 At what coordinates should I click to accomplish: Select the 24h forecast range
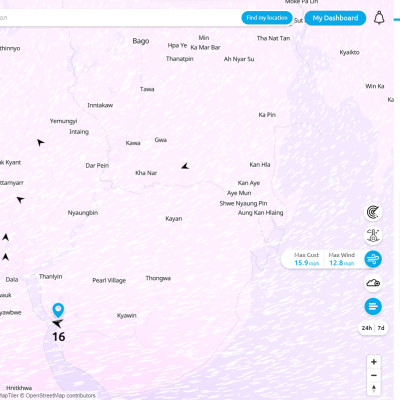[367, 328]
